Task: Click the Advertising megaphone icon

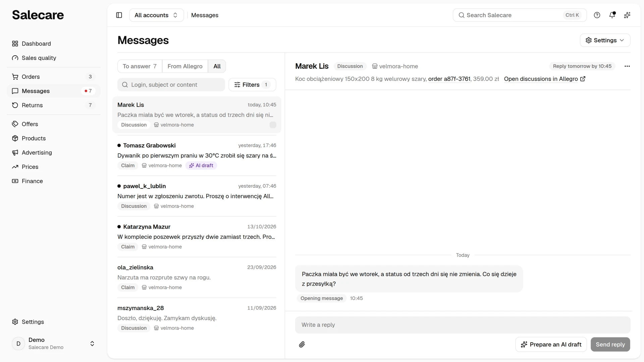Action: coord(15,153)
